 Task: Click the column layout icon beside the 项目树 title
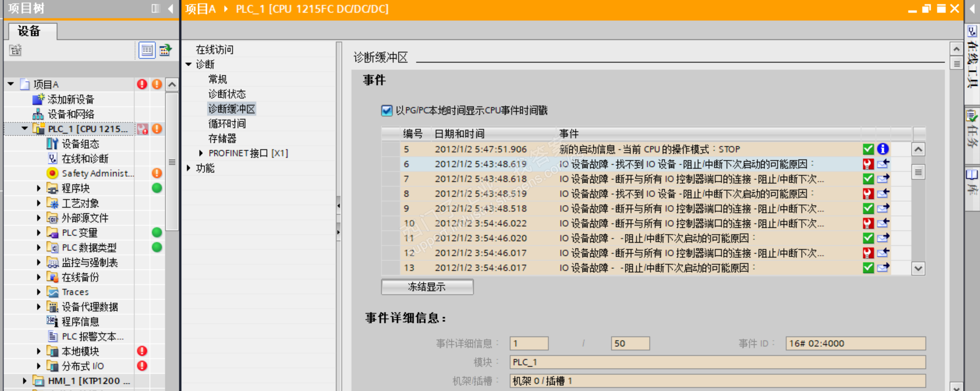click(155, 8)
